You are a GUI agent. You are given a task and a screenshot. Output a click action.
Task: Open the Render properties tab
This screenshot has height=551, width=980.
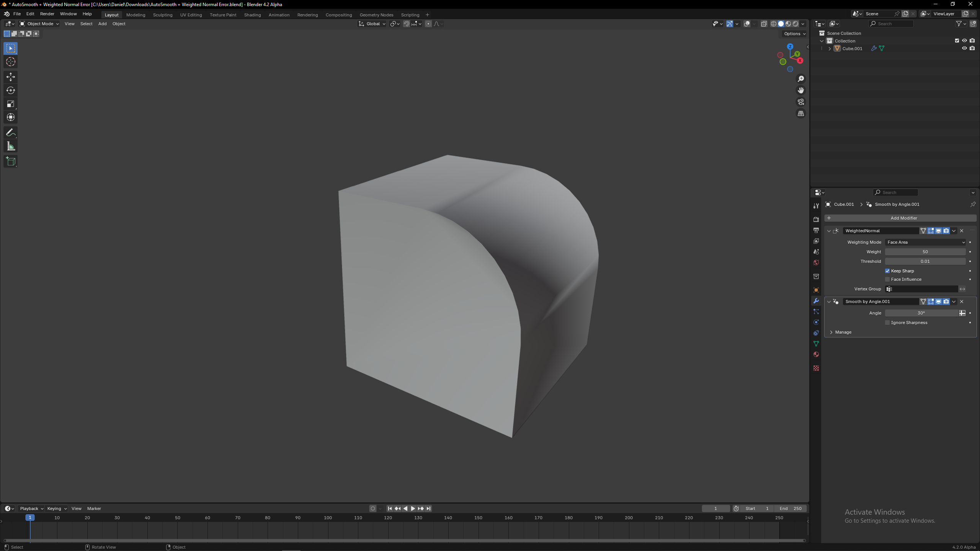pos(816,219)
